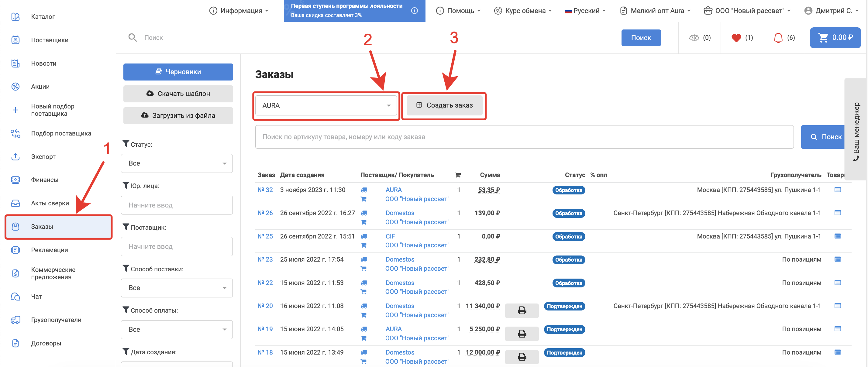Expand the AURA supplier dropdown
The height and width of the screenshot is (367, 868).
(326, 105)
